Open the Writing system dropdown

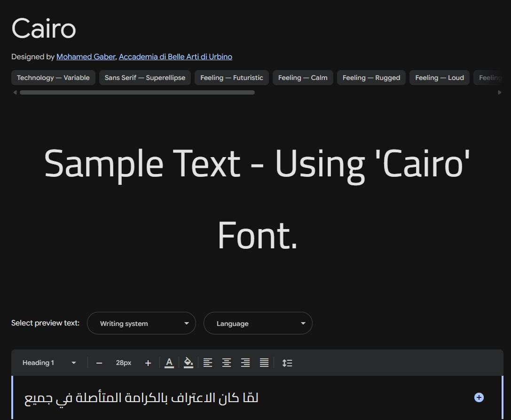point(142,323)
